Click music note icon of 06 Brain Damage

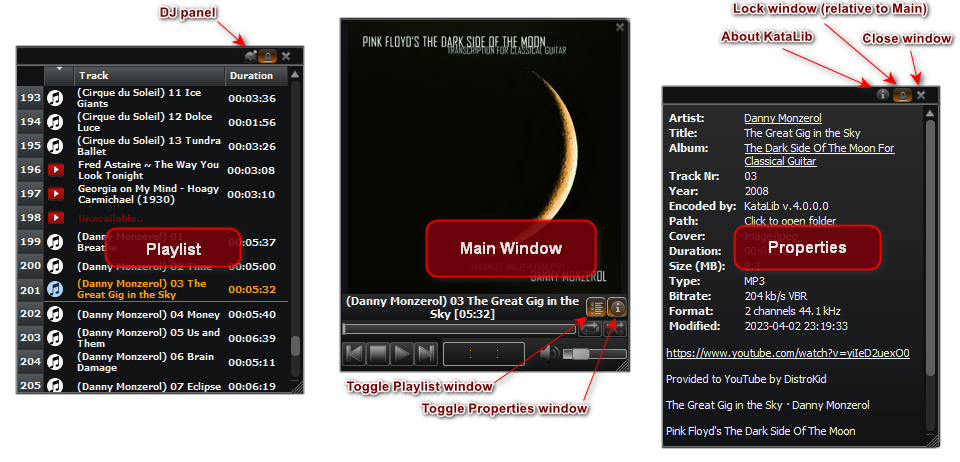(56, 362)
